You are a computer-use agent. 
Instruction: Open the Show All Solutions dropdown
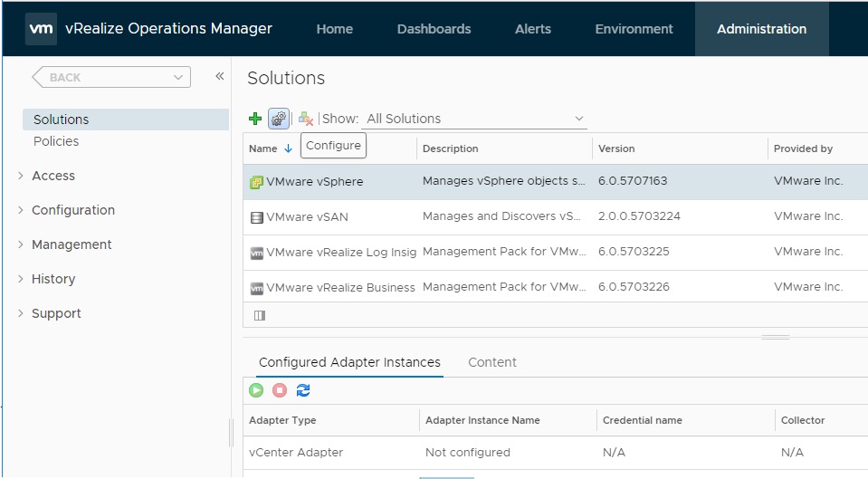tap(474, 119)
